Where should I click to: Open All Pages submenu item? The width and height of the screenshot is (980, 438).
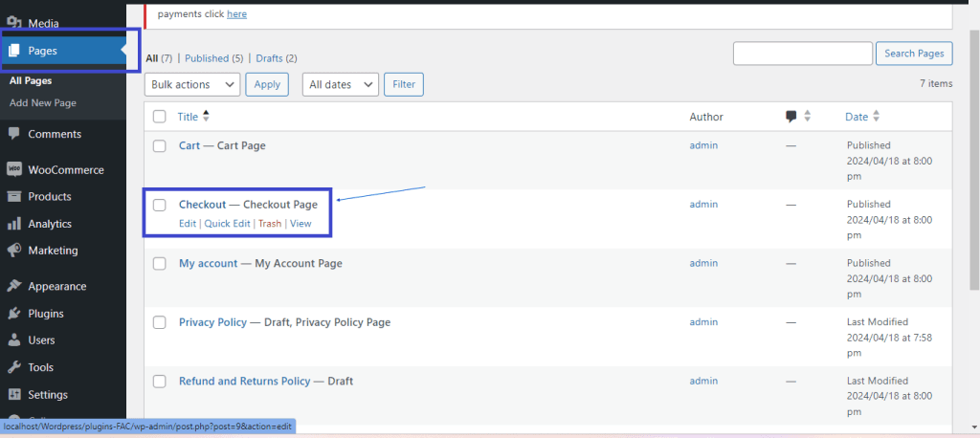(x=31, y=80)
